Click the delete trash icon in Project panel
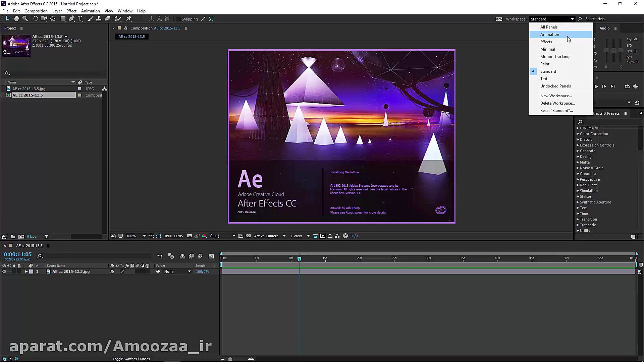Viewport: 644px width, 362px height. tap(46, 237)
